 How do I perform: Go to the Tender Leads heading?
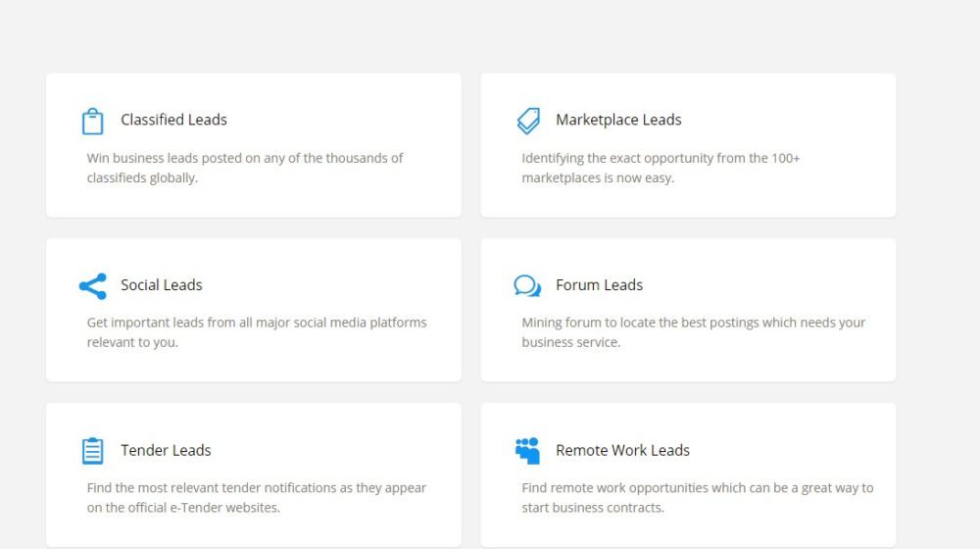pyautogui.click(x=166, y=450)
